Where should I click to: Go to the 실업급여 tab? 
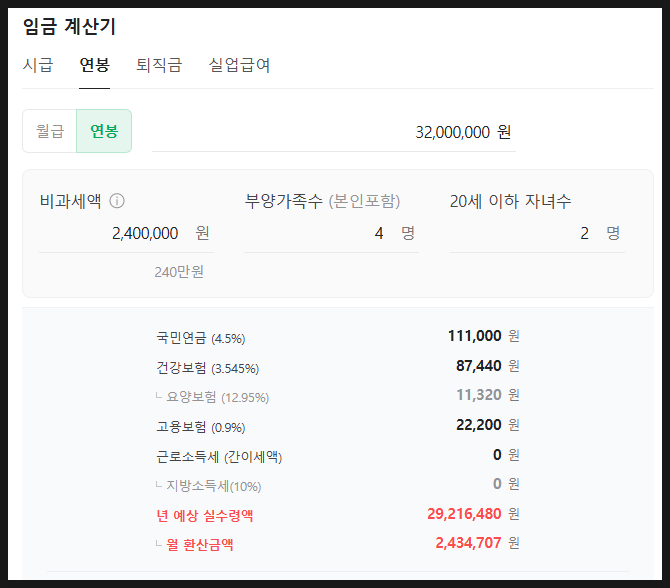click(239, 66)
